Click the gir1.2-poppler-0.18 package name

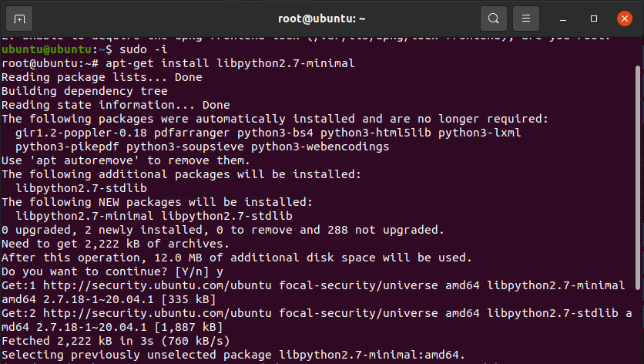tap(81, 133)
